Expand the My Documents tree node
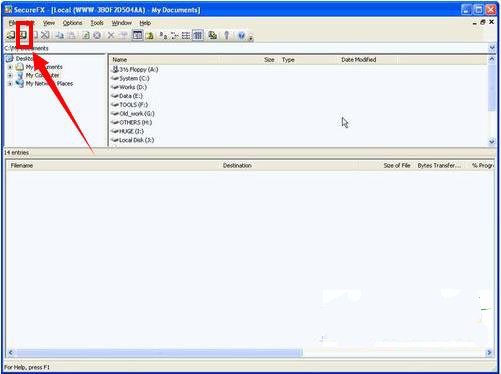 tap(10, 67)
